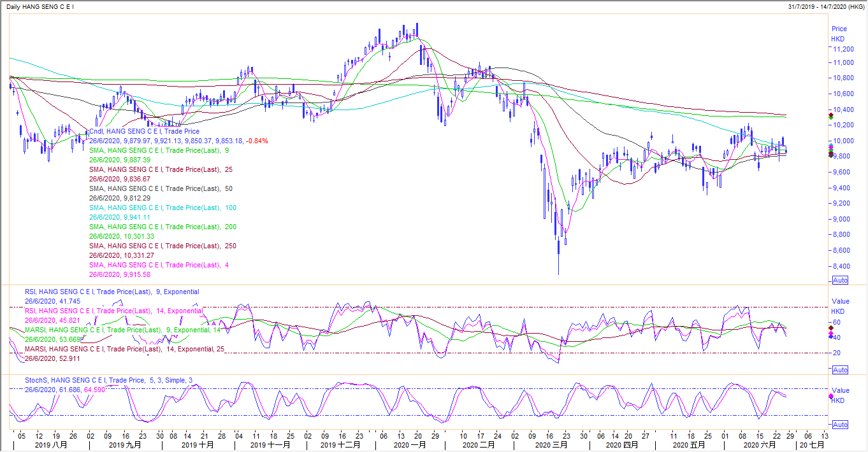Select the SMA 25 legend label
The width and height of the screenshot is (868, 452).
click(161, 169)
